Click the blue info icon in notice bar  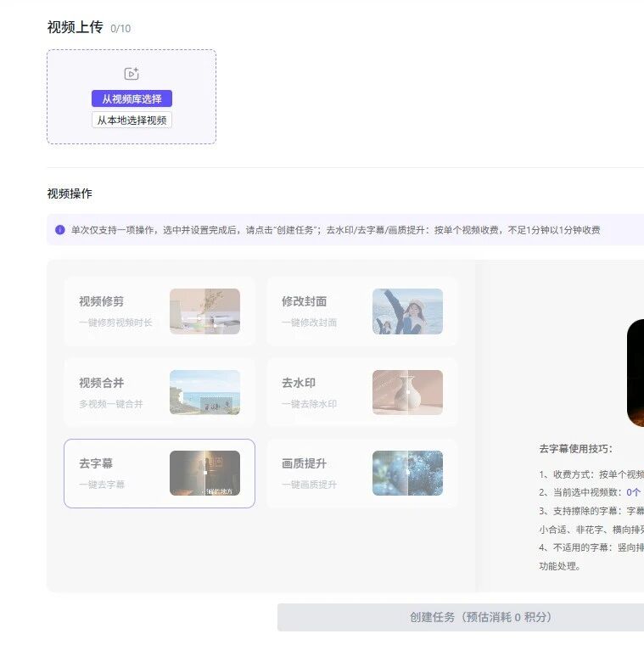(60, 229)
